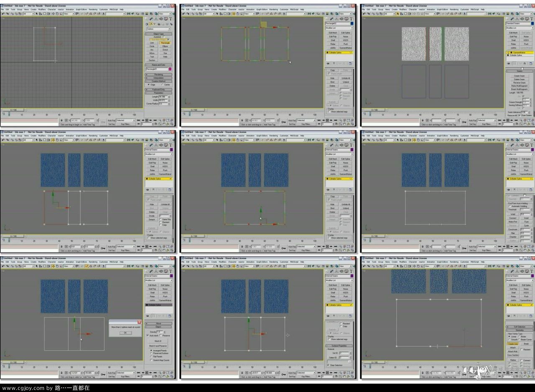The height and width of the screenshot is (392, 535).
Task: Click Go to Start playback icon in Rectangle-creation screenshot
Action: 138,120
